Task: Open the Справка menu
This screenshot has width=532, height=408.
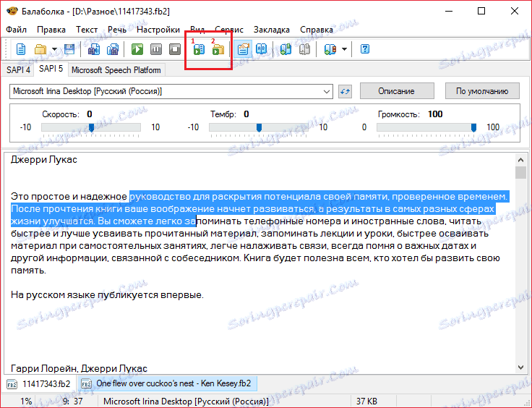Action: point(317,30)
